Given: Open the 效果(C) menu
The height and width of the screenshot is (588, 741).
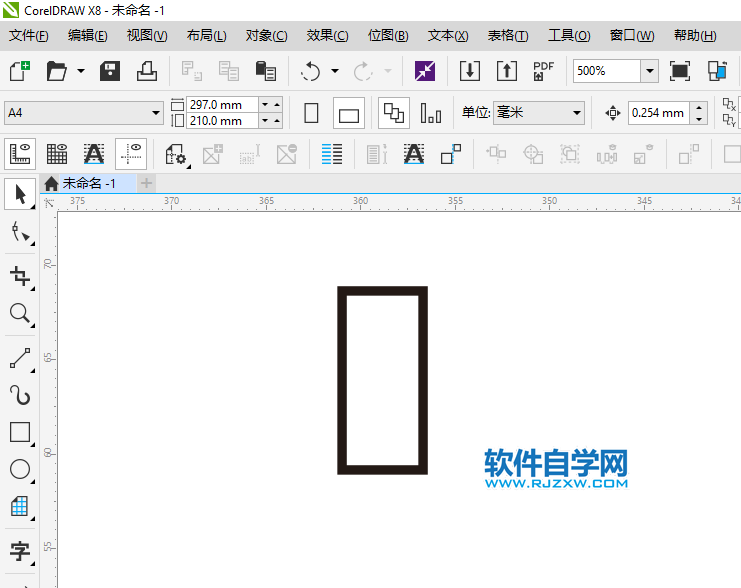Looking at the screenshot, I should [x=327, y=35].
